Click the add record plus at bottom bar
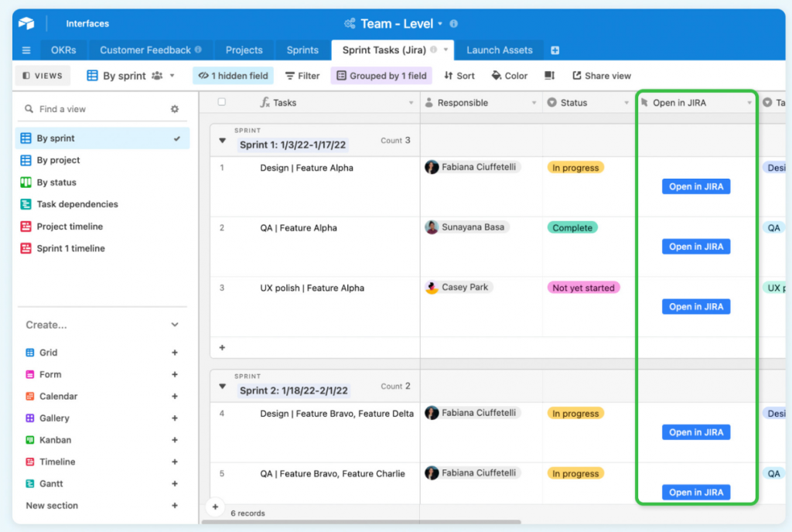 tap(215, 506)
